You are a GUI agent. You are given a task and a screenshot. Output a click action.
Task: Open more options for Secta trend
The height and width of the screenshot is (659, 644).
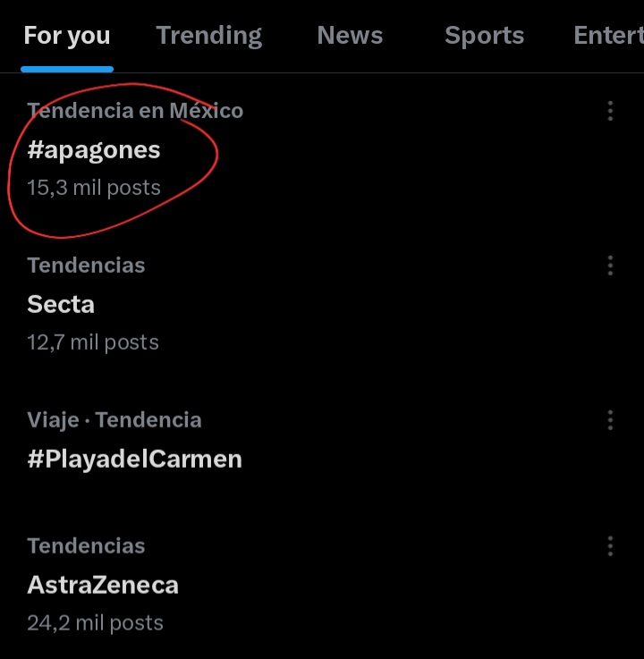tap(610, 266)
